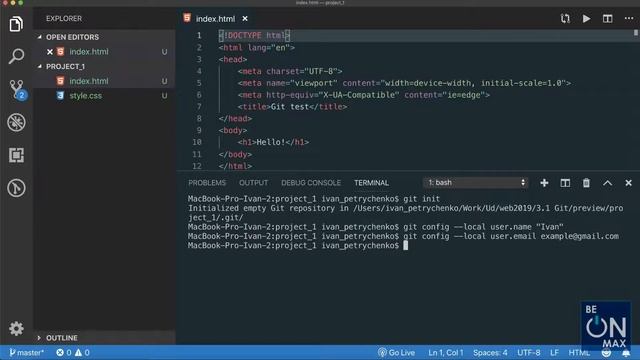Click the git init command in terminal
Image resolution: width=640 pixels, height=360 pixels.
[422, 199]
